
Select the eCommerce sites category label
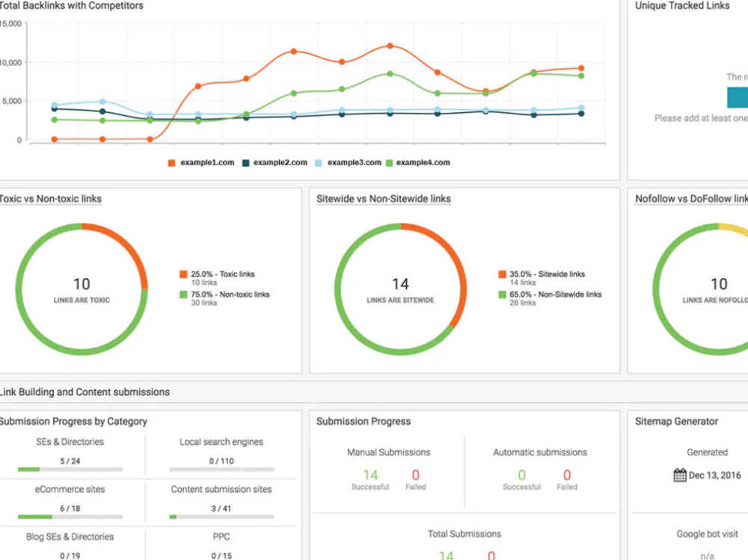(70, 490)
